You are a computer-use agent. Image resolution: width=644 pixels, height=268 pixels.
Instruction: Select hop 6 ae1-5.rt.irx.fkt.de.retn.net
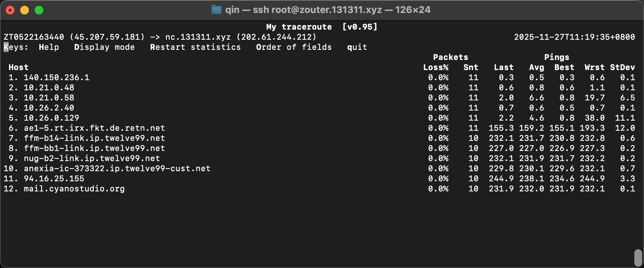pos(94,128)
